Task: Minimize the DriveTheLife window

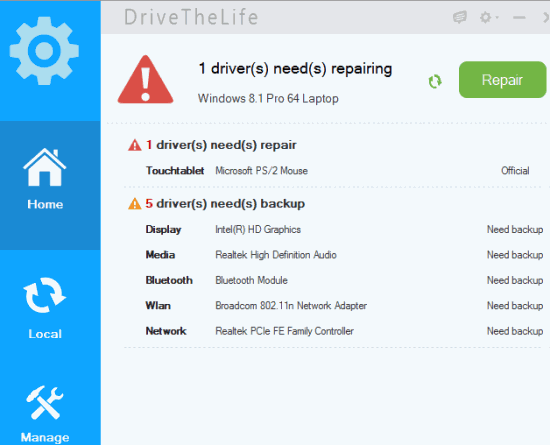Action: (519, 17)
